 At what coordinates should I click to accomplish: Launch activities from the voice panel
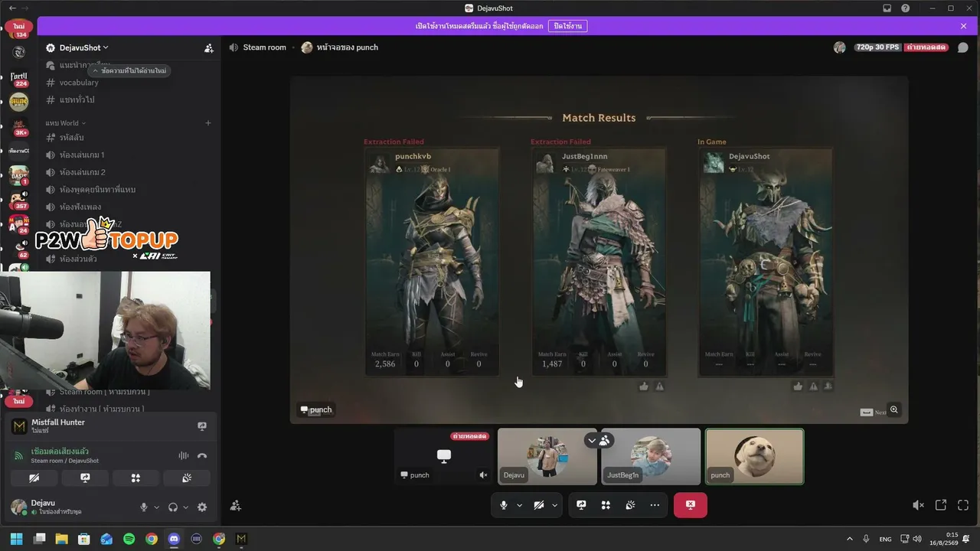pos(136,478)
